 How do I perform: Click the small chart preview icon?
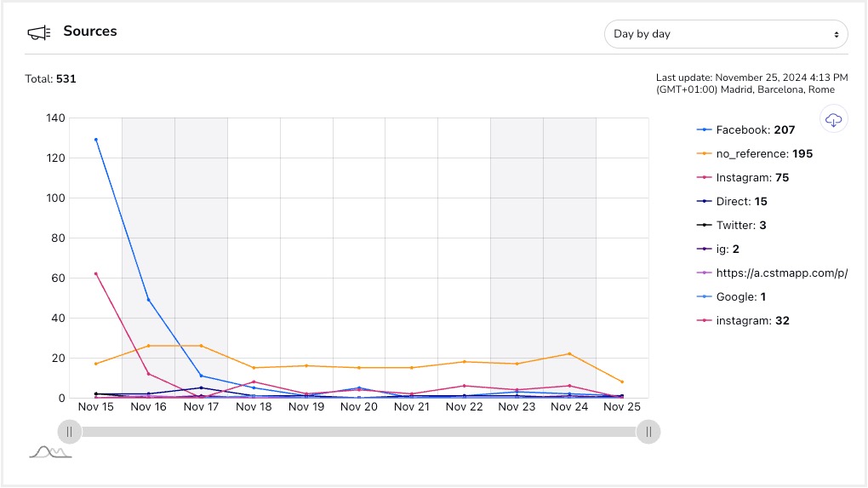click(x=50, y=451)
